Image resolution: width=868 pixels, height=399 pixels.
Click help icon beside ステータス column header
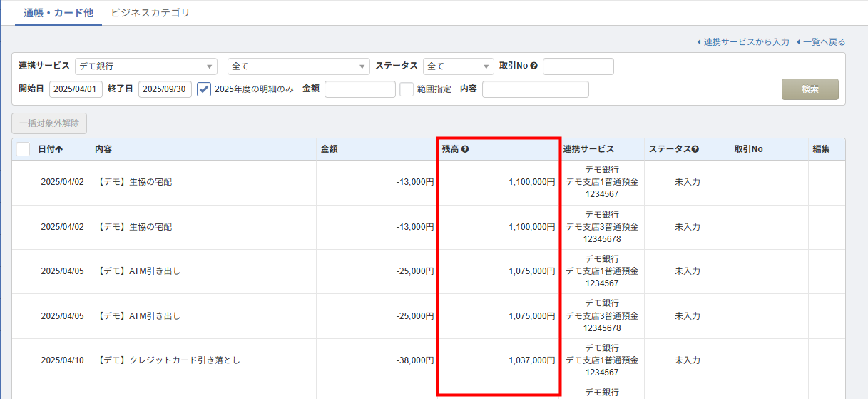coord(695,150)
